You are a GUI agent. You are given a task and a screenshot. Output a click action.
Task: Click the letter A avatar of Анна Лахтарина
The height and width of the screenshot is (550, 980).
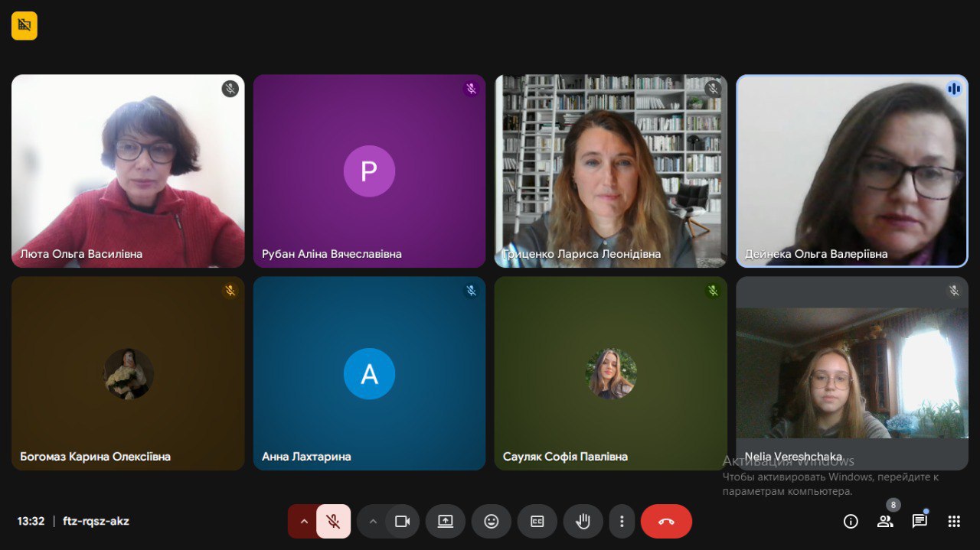coord(369,374)
